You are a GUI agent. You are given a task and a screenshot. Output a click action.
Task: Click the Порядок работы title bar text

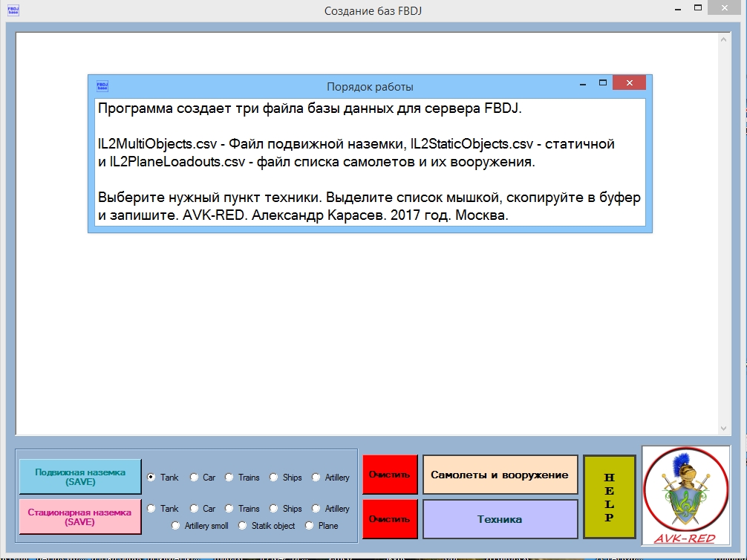coord(371,87)
